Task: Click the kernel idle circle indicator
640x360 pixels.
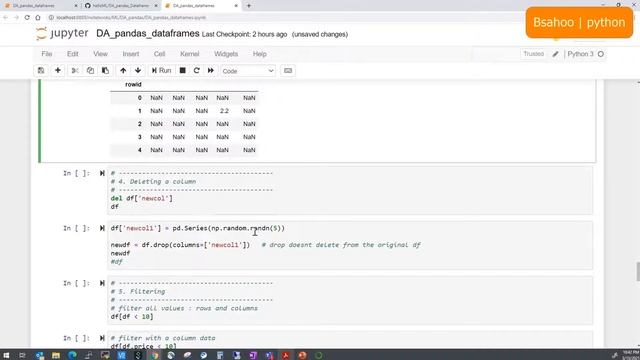Action: pyautogui.click(x=601, y=54)
